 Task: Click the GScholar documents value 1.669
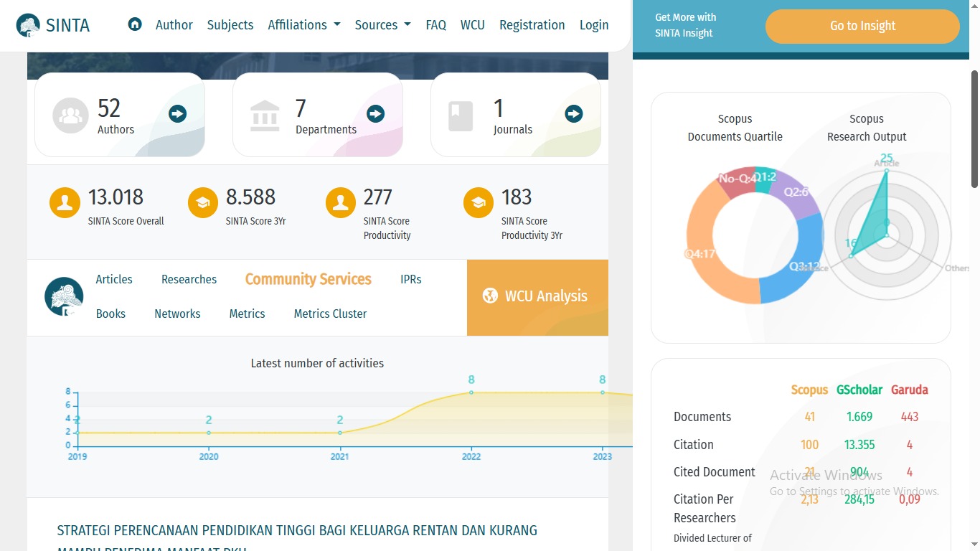point(859,417)
